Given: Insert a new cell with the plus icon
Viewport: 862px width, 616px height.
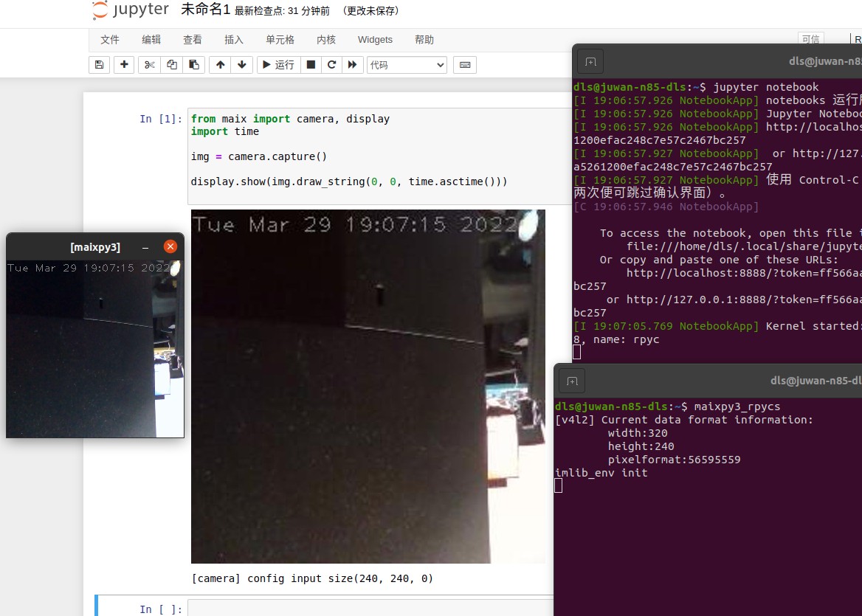Looking at the screenshot, I should click(124, 65).
